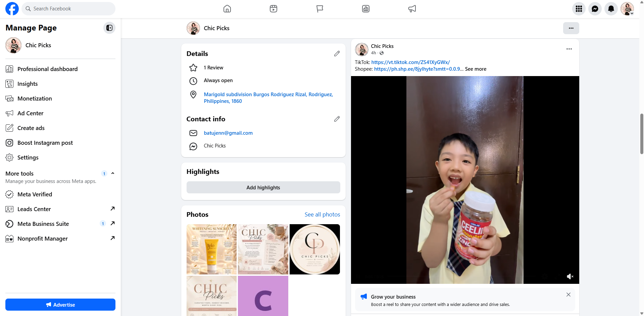The width and height of the screenshot is (644, 316).
Task: Open the Marigold subdivision address link
Action: tap(268, 98)
